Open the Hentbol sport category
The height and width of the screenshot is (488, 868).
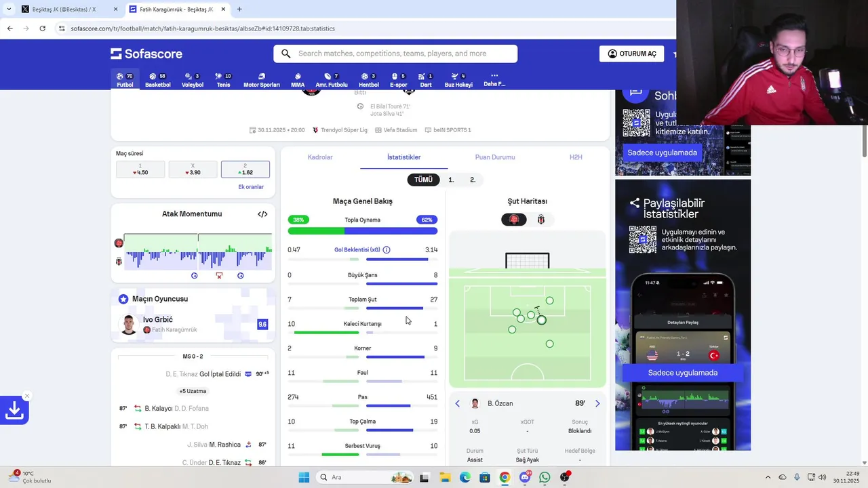[x=369, y=79]
